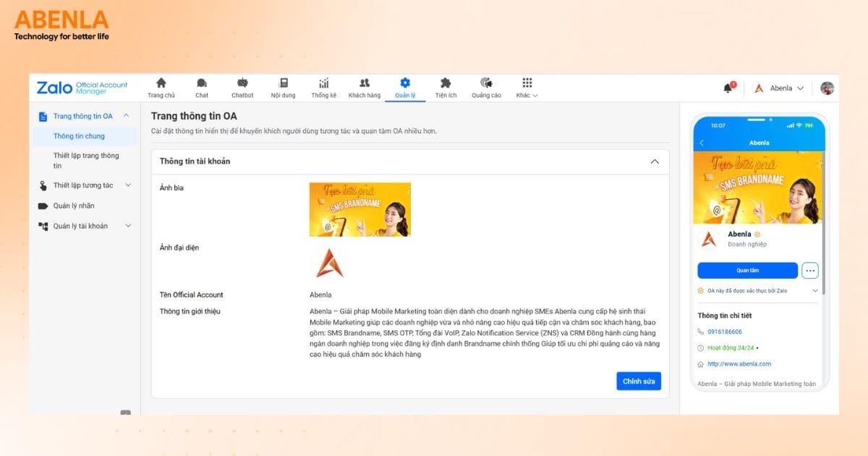This screenshot has height=456, width=868.
Task: Open the Nội dung content icon
Action: (x=283, y=83)
